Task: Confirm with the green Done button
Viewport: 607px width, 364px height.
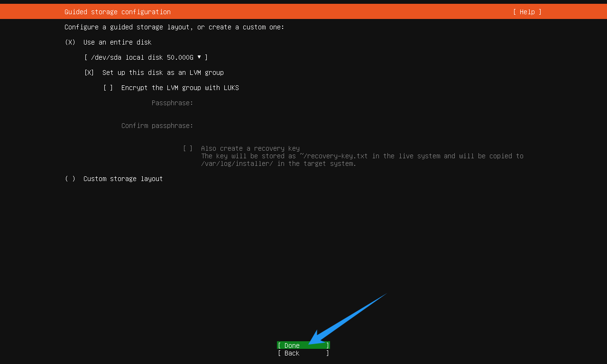Action: 303,346
